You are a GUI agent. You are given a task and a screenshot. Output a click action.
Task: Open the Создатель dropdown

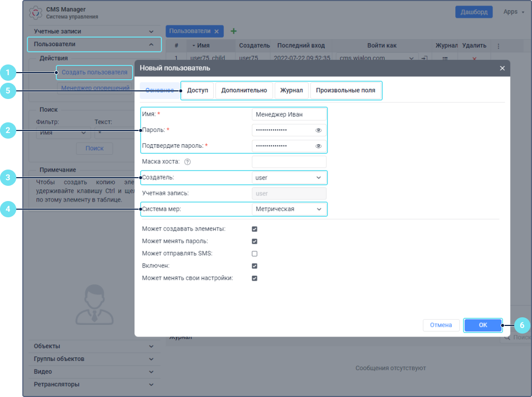click(289, 178)
